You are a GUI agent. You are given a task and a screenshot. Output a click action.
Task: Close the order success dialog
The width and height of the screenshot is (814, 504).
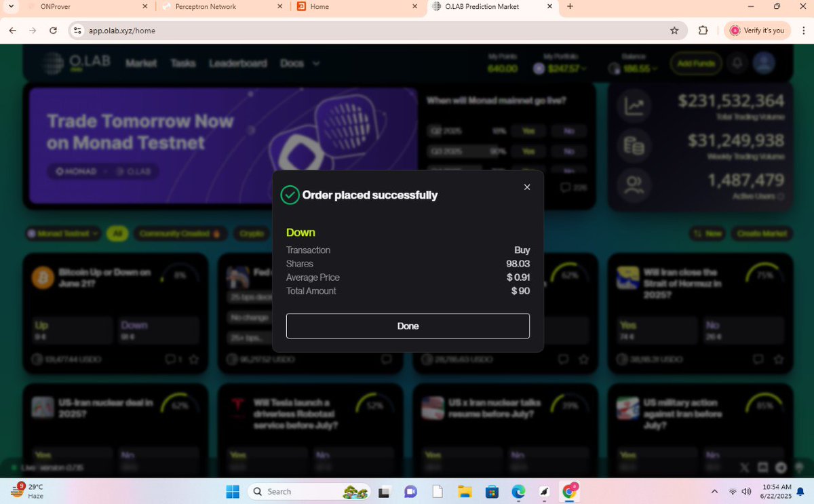[527, 187]
